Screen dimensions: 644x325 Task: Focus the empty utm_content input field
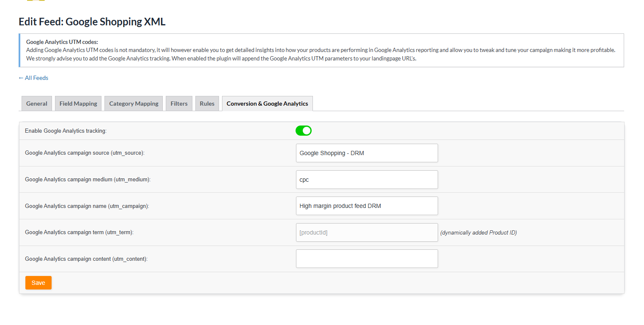(x=367, y=259)
